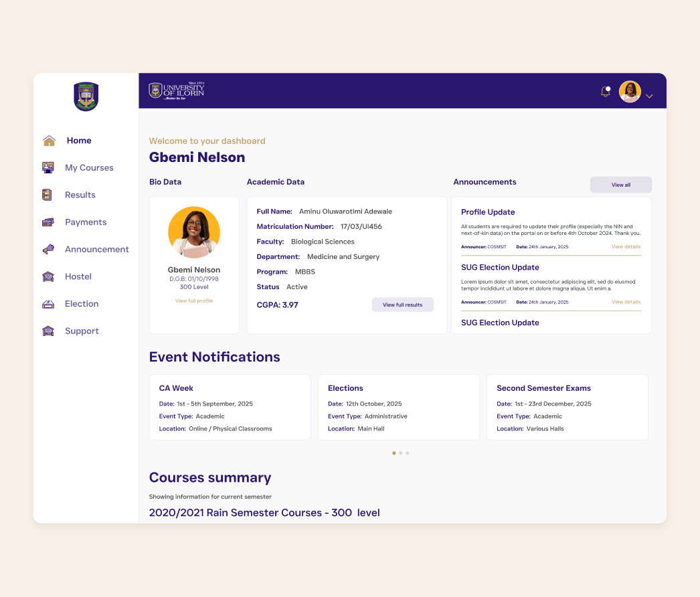Viewport: 700px width, 597px height.
Task: Click the View full results button
Action: tap(403, 305)
